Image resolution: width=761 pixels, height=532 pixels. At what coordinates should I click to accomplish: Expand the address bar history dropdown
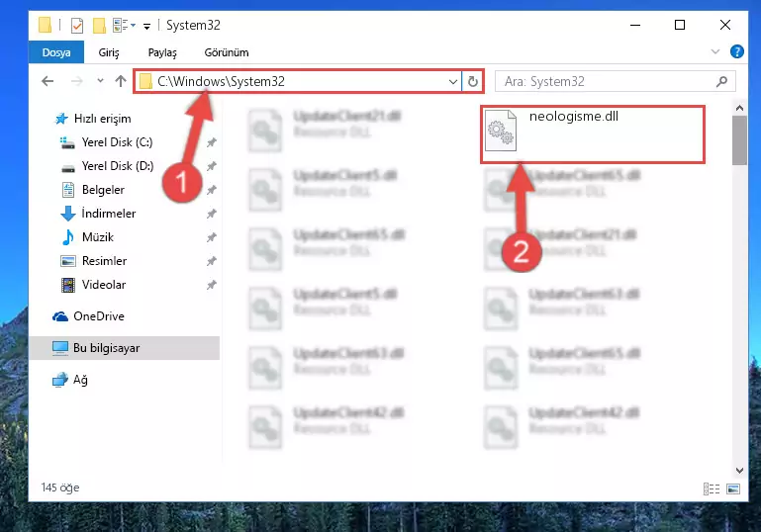453,81
